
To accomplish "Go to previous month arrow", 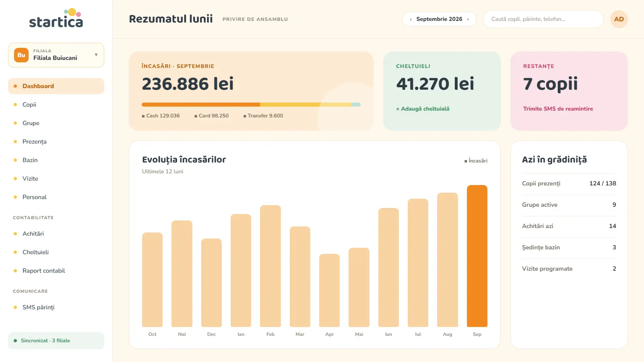I will click(411, 19).
